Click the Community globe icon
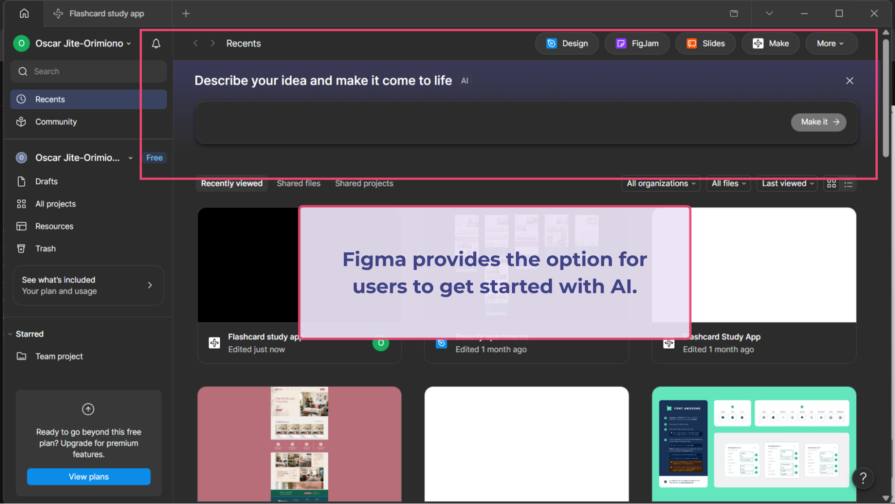Screen dimensions: 895x504 click(x=21, y=122)
